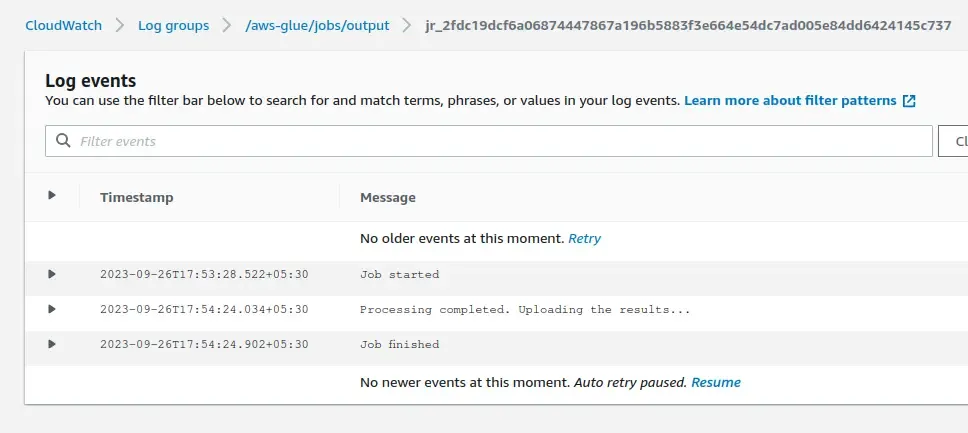Open the CloudWatch breadcrumb link
The height and width of the screenshot is (433, 968).
click(64, 25)
